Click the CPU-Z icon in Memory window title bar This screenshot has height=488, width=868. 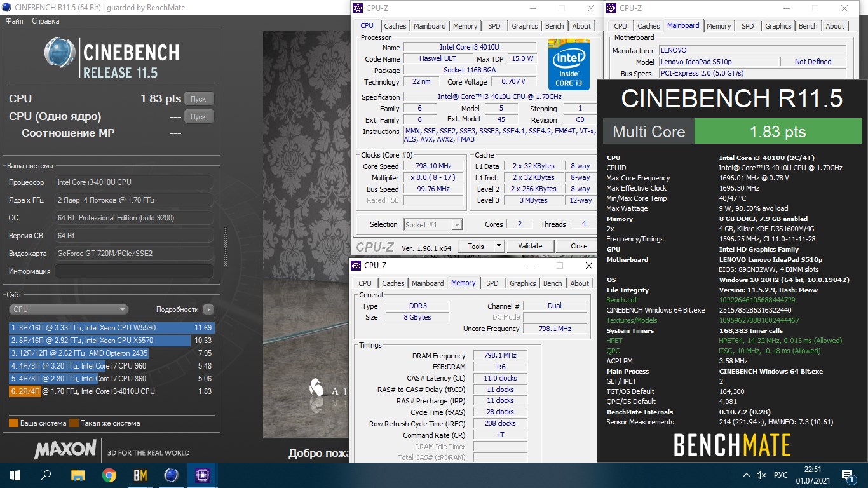pyautogui.click(x=356, y=265)
